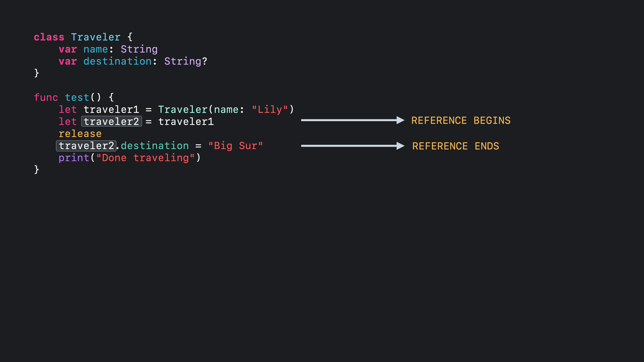Click the "Lily" string literal

tap(270, 109)
